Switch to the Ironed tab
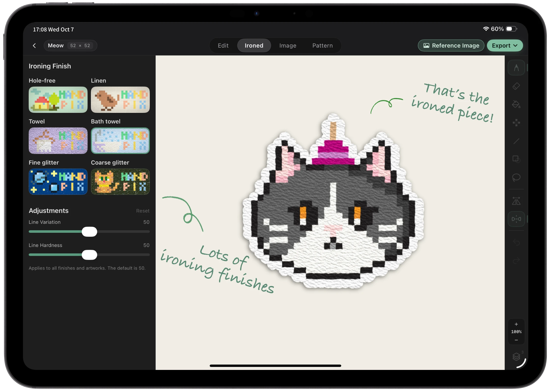Screen dimensions: 551x392 tap(254, 46)
